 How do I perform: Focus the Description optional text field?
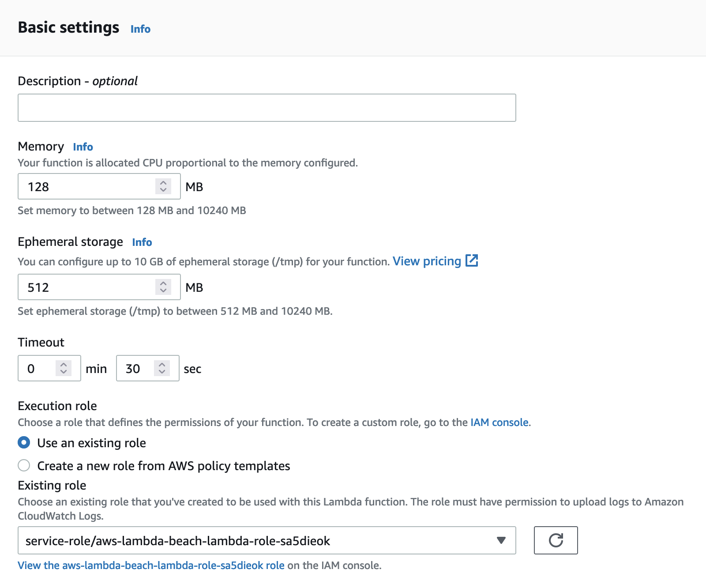tap(267, 108)
